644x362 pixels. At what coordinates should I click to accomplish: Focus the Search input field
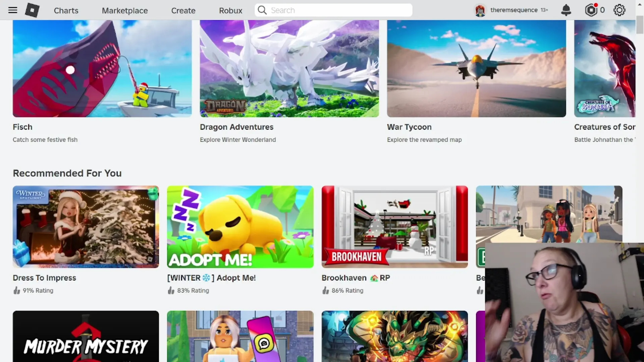(x=333, y=10)
